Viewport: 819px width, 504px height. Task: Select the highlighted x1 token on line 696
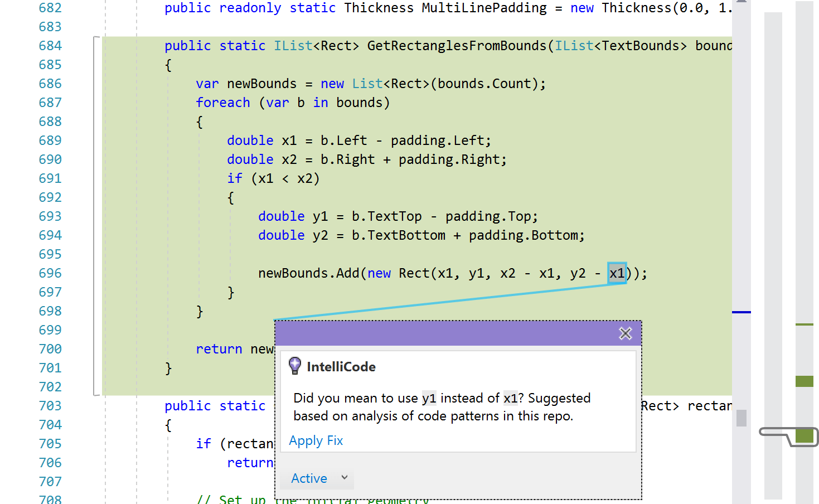[617, 273]
